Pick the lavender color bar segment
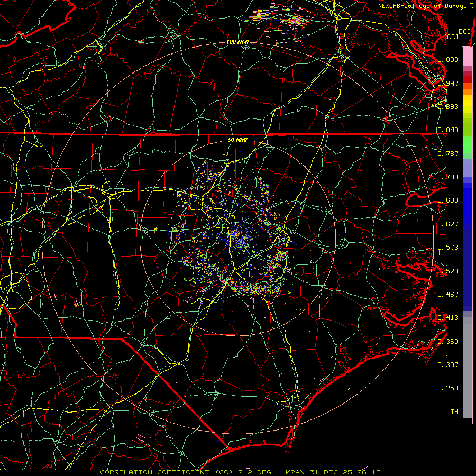The image size is (476, 476). [x=467, y=168]
